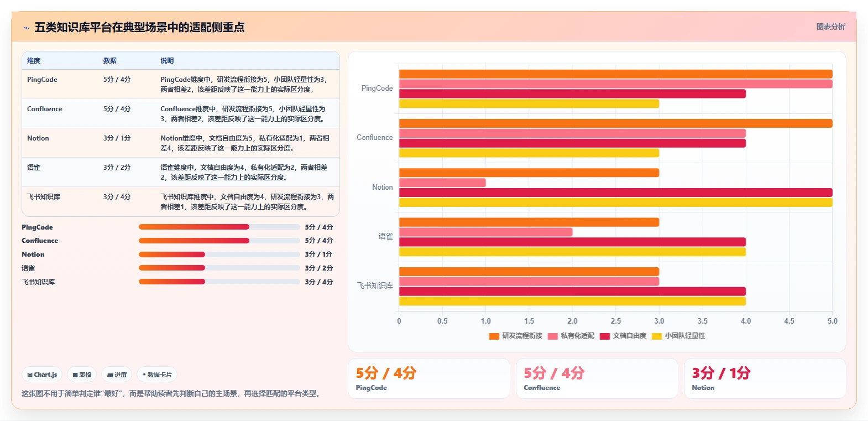The width and height of the screenshot is (868, 421).
Task: Click the PingCode label on the chart axis
Action: point(377,89)
